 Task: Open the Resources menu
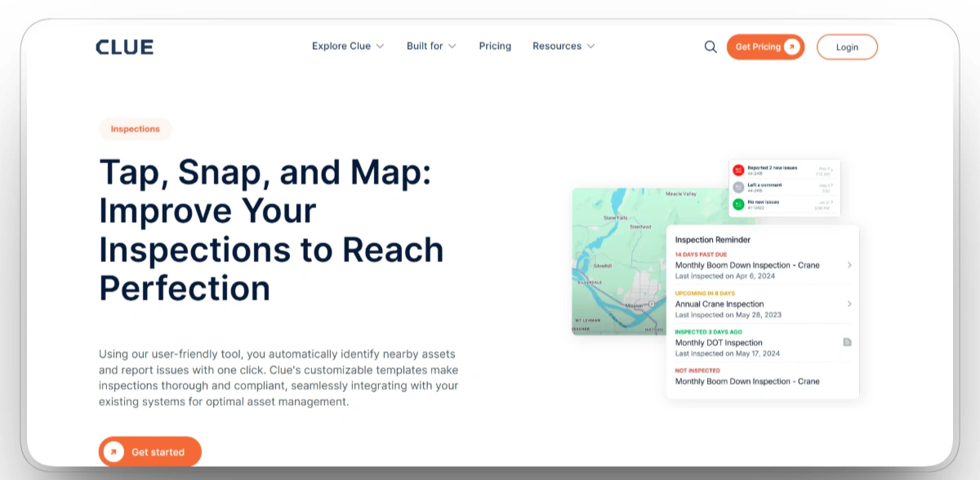[564, 47]
